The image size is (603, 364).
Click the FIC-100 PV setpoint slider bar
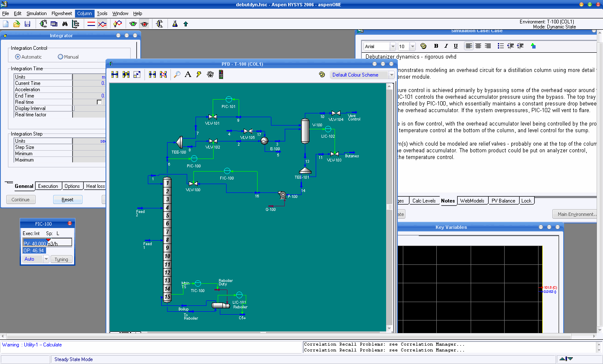coord(47,242)
